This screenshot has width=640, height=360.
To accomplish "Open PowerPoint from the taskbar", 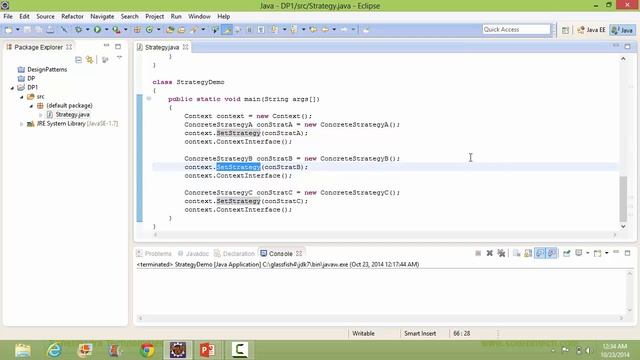I will (x=207, y=350).
